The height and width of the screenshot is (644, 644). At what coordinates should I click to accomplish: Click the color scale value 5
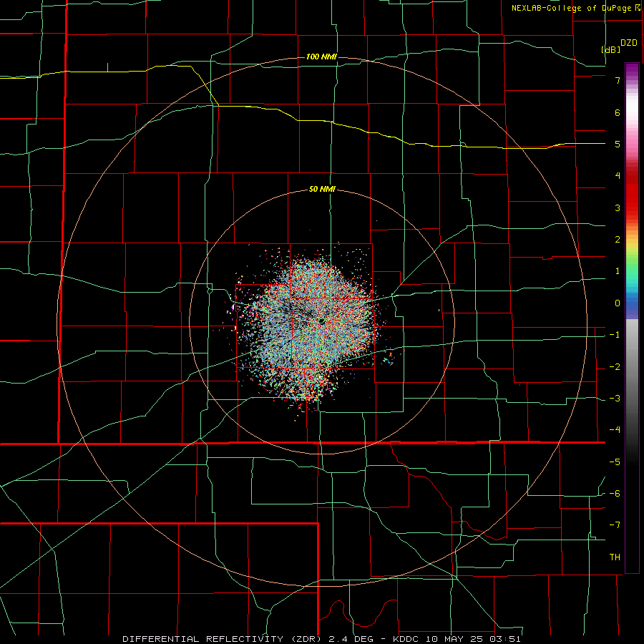coord(618,144)
